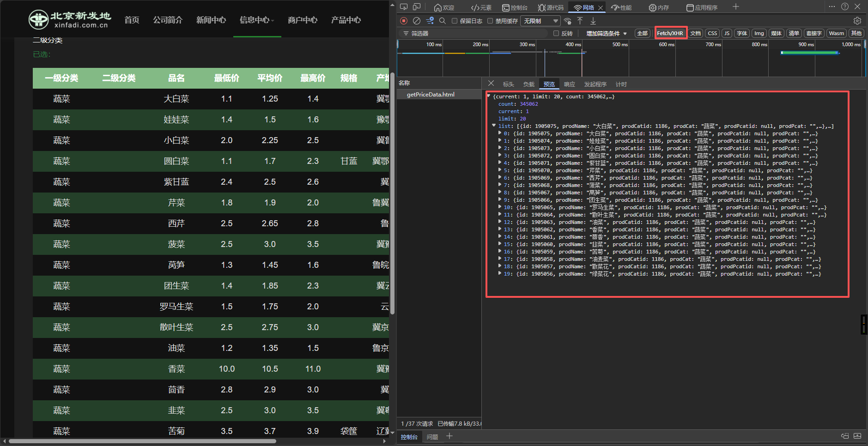868x446 pixels.
Task: Click the inspect element picker icon
Action: [404, 7]
